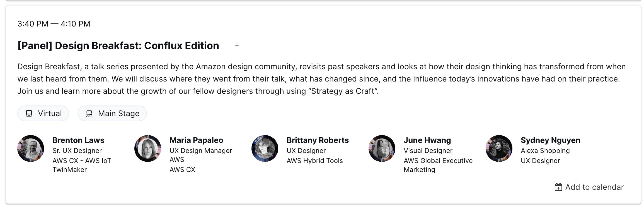
Task: Select the Virtual tag
Action: [x=43, y=113]
